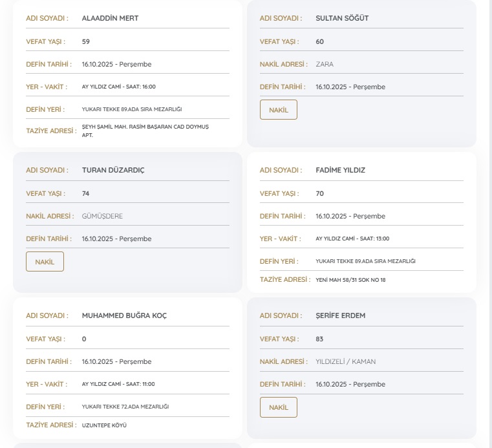Screen dimensions: 492x448
Task: Select the burial date in Turan Düzardıç's card
Action: 116,239
